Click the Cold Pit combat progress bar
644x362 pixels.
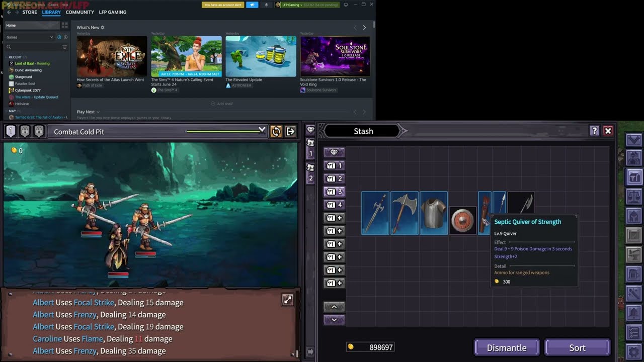(x=224, y=132)
